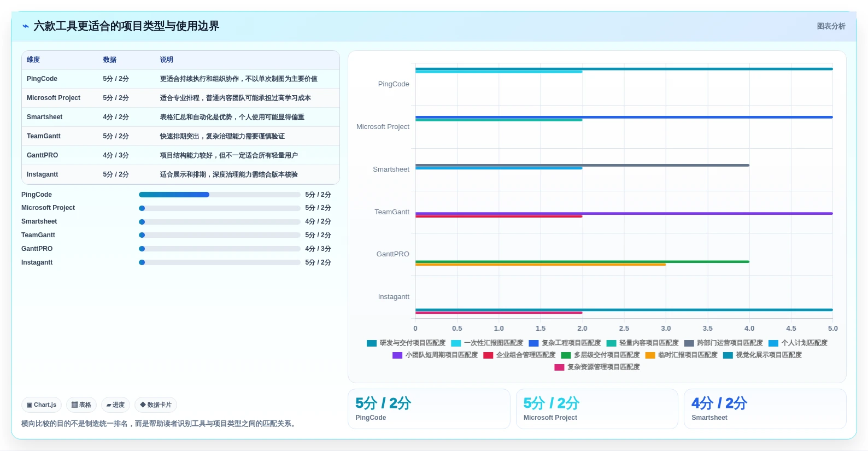Click the 图表分析 label in the header
868x451 pixels.
click(x=831, y=26)
